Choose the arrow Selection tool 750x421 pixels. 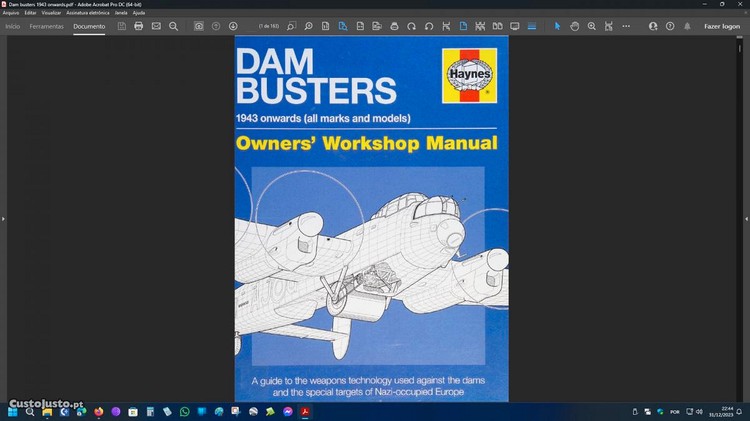click(558, 26)
